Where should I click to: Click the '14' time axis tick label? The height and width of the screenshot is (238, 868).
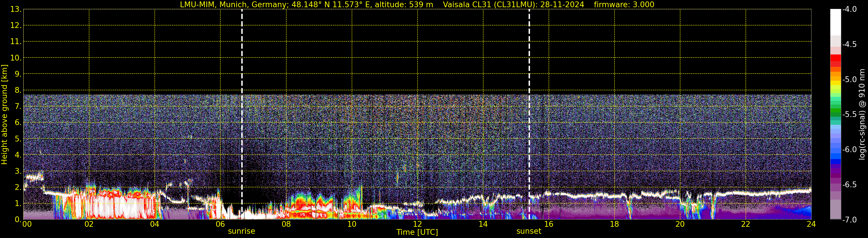tap(483, 224)
